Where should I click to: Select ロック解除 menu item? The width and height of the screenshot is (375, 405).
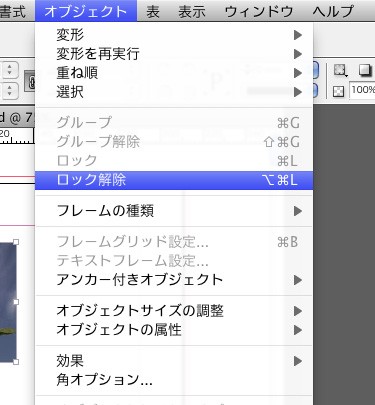pos(174,180)
